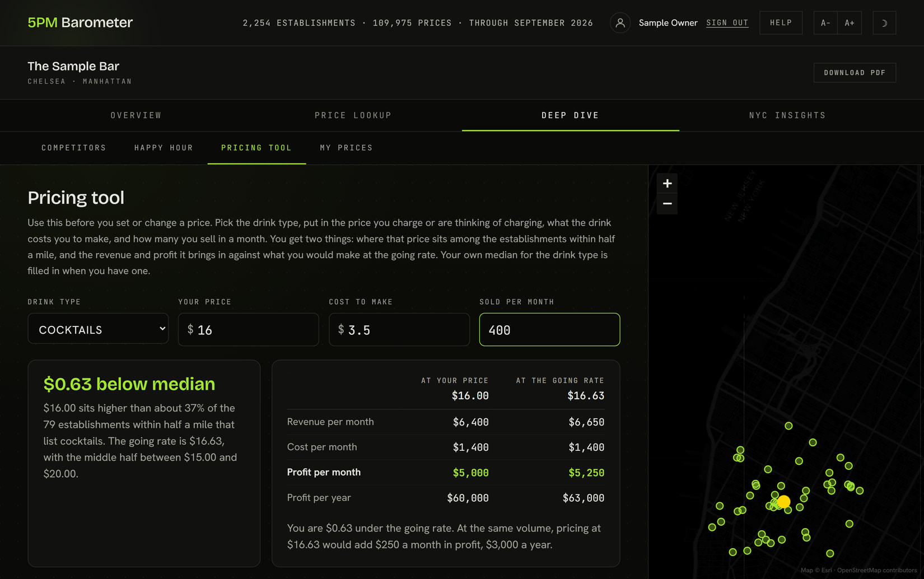Viewport: 924px width, 579px height.
Task: Toggle dark mode with the moon icon
Action: (x=884, y=23)
